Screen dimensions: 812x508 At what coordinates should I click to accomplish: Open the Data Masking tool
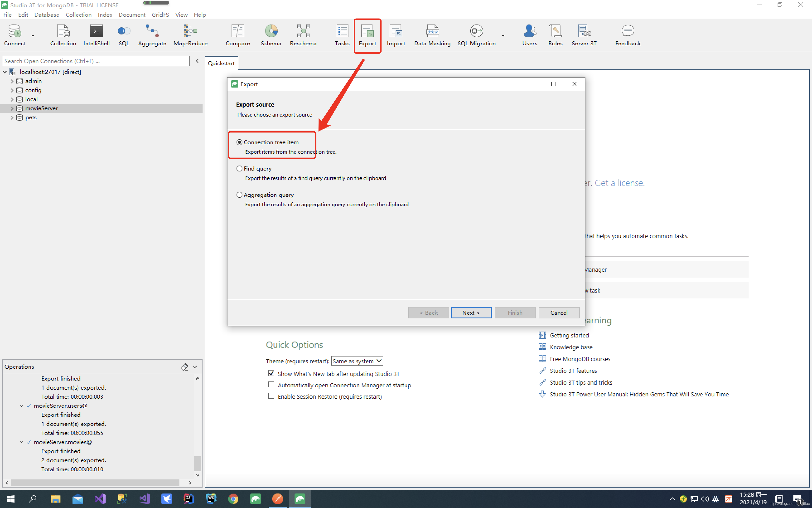click(432, 35)
